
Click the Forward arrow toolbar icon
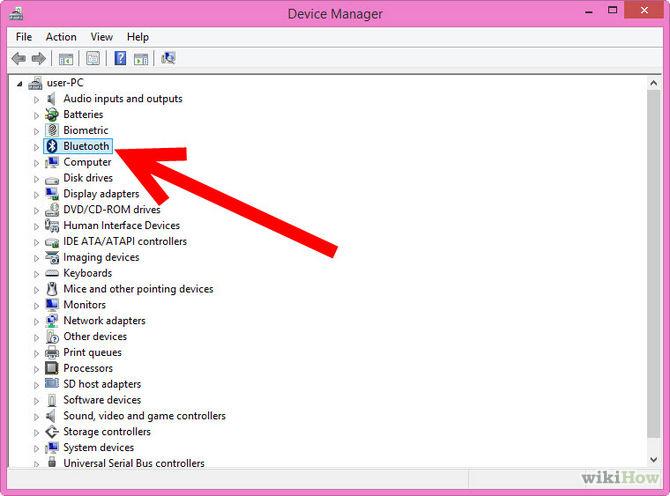coord(39,59)
